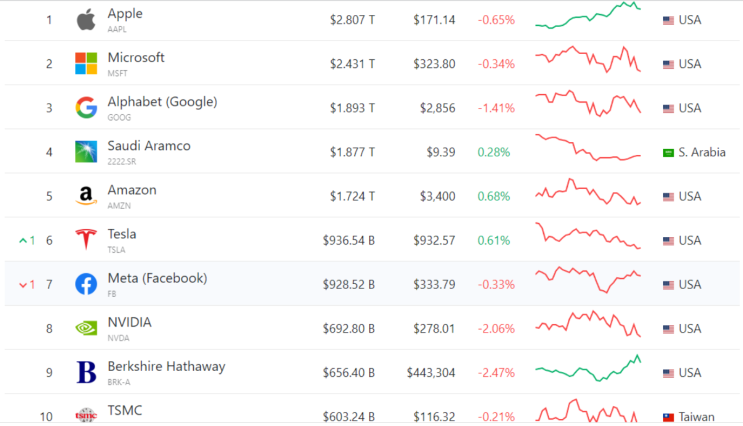This screenshot has height=426, width=743.
Task: Click the Apple green price sparkline chart
Action: [x=588, y=16]
